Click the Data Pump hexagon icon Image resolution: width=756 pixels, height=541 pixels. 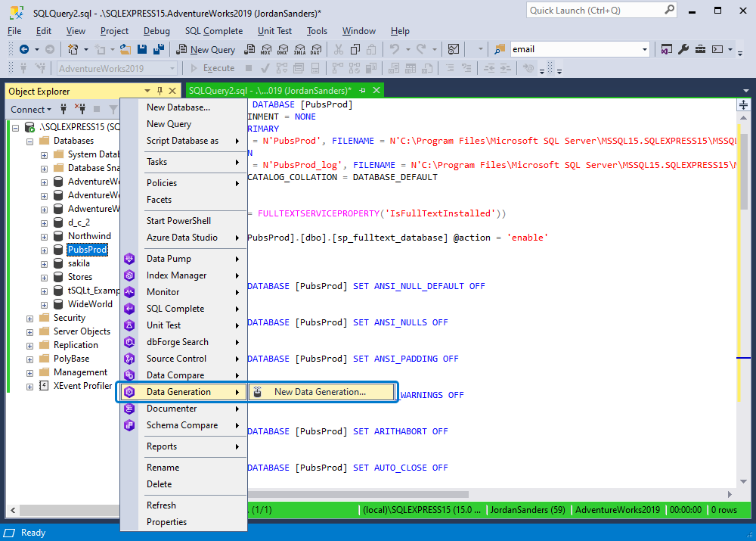click(129, 259)
